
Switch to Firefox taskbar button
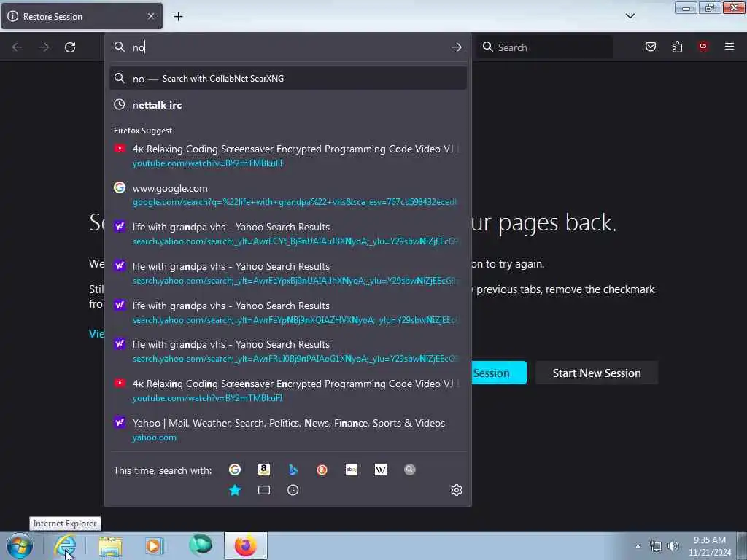(245, 545)
